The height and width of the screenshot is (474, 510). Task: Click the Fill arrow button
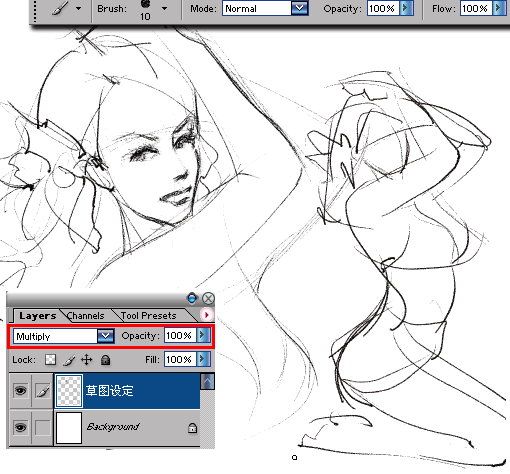pyautogui.click(x=204, y=359)
